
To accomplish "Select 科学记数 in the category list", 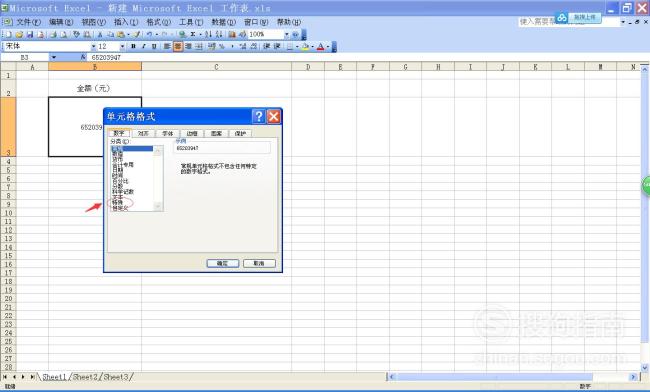I will 123,191.
